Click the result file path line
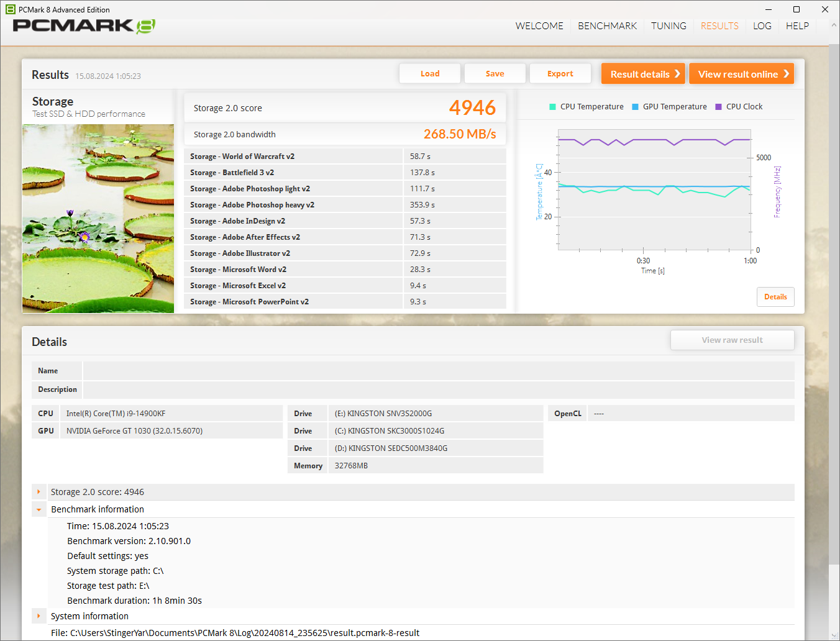 point(235,633)
